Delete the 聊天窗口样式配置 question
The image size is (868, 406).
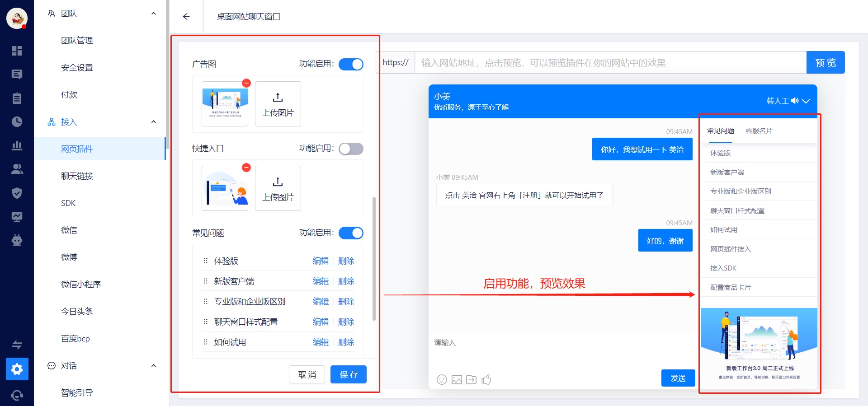point(346,322)
